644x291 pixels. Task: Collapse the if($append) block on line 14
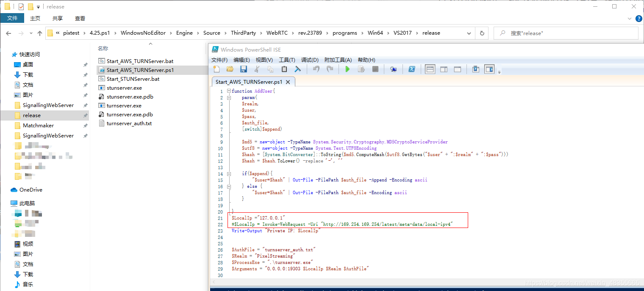(x=229, y=173)
